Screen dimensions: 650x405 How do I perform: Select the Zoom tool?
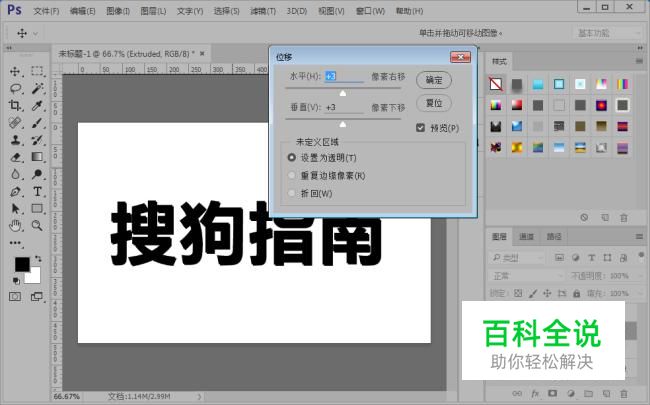tap(37, 226)
